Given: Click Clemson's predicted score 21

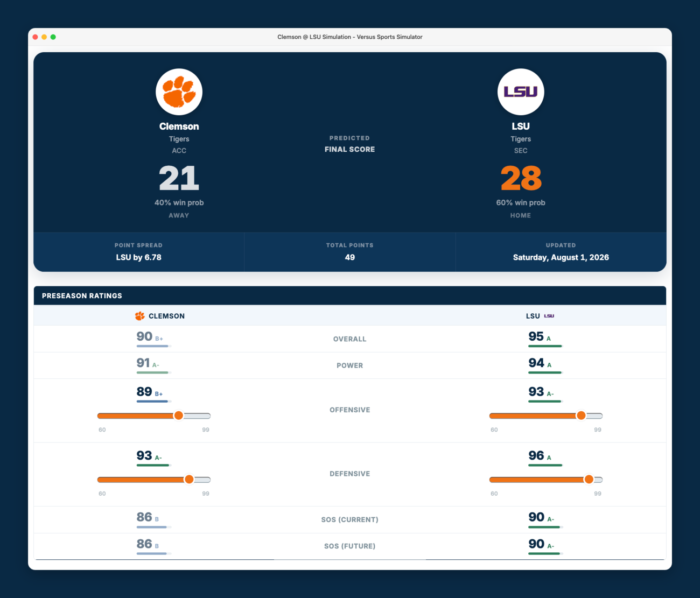Looking at the screenshot, I should tap(179, 178).
